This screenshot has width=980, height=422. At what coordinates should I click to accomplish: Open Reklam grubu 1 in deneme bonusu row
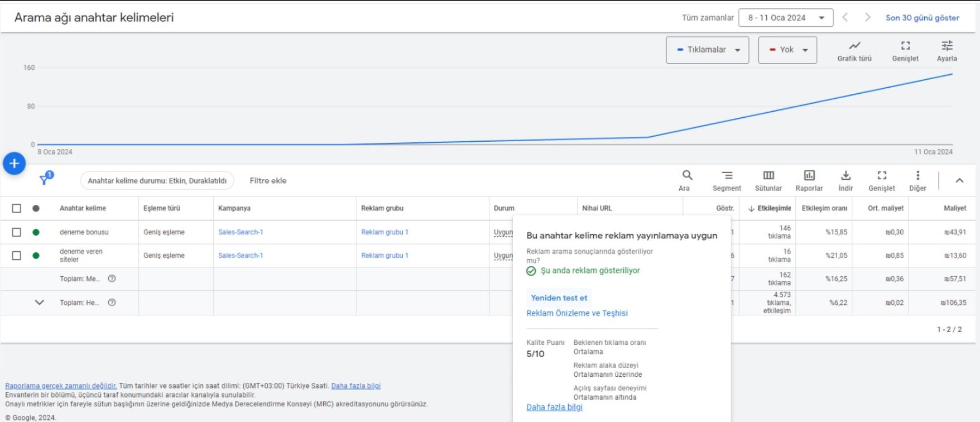[385, 232]
